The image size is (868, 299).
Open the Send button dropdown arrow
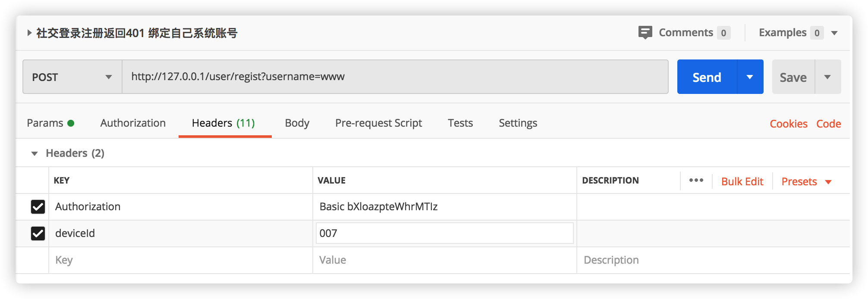coord(750,77)
